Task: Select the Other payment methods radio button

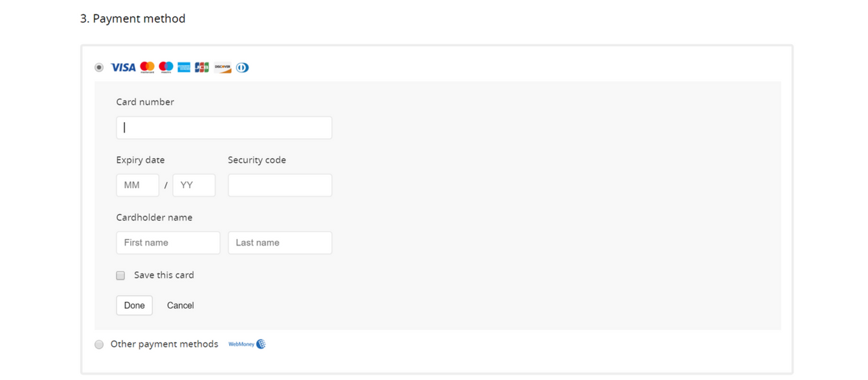Action: 99,344
